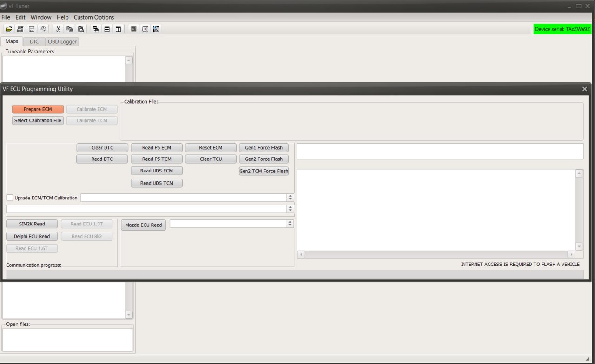Viewport: 595px width, 364px height.
Task: Click the Delphi ECU Read button
Action: click(32, 236)
